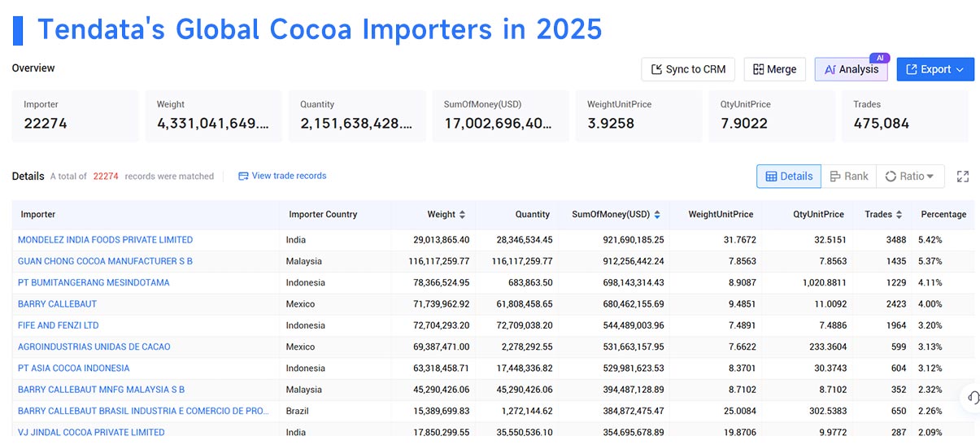The height and width of the screenshot is (445, 980).
Task: Click the Percentage column header
Action: click(943, 215)
